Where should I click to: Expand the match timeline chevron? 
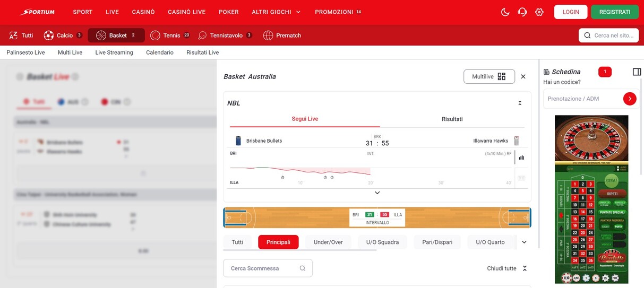pyautogui.click(x=377, y=193)
